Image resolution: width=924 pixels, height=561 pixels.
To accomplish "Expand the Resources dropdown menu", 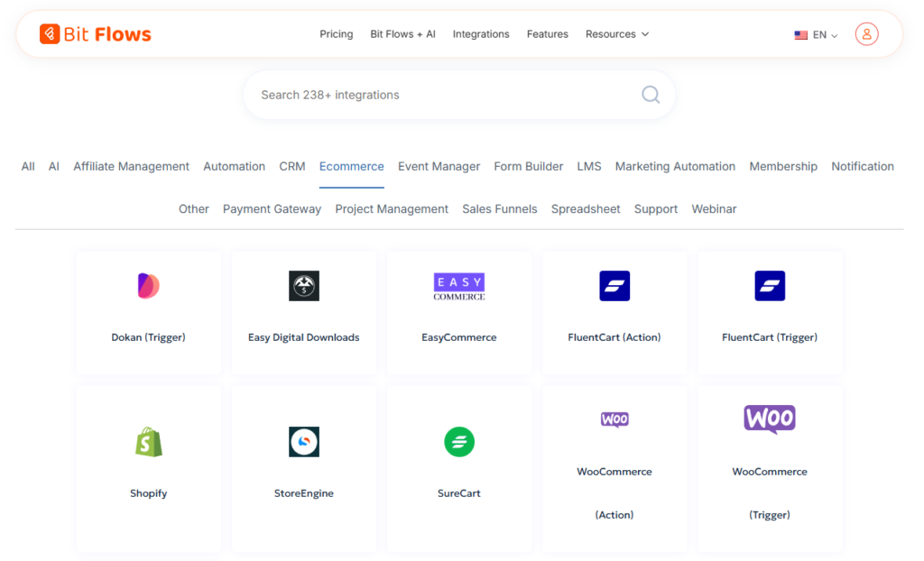I will tap(617, 34).
